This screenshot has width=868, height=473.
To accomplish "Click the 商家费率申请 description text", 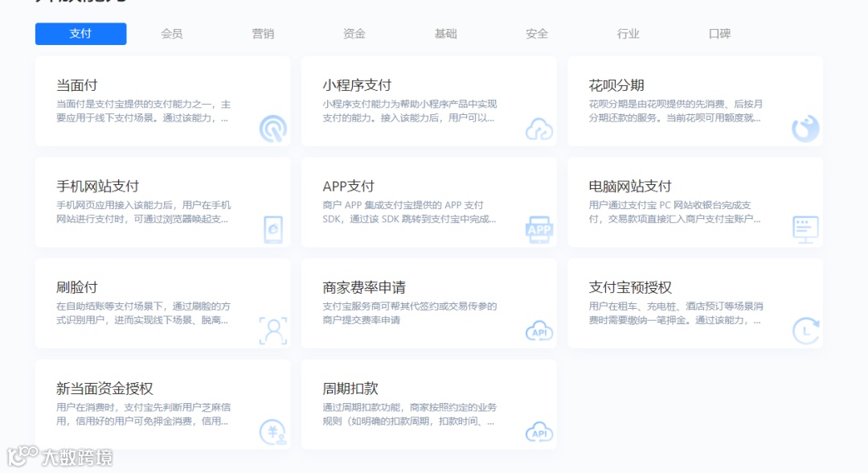I will pyautogui.click(x=410, y=314).
